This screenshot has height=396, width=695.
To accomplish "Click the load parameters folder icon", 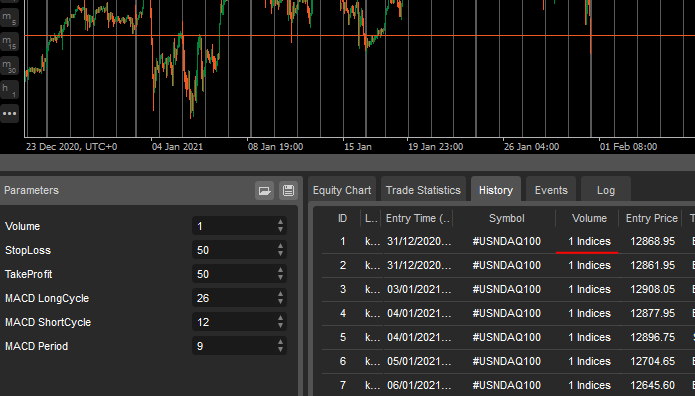I will click(265, 191).
